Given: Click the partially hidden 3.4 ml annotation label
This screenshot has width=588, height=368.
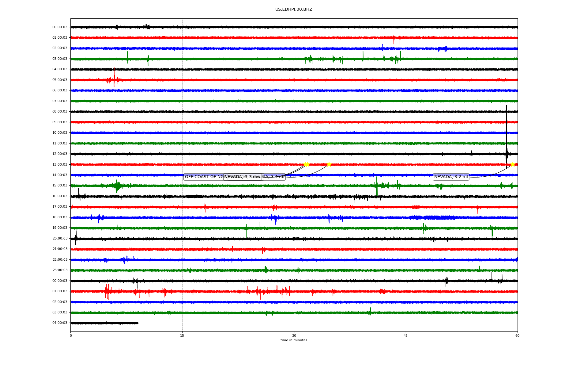Looking at the screenshot, I should (x=274, y=177).
